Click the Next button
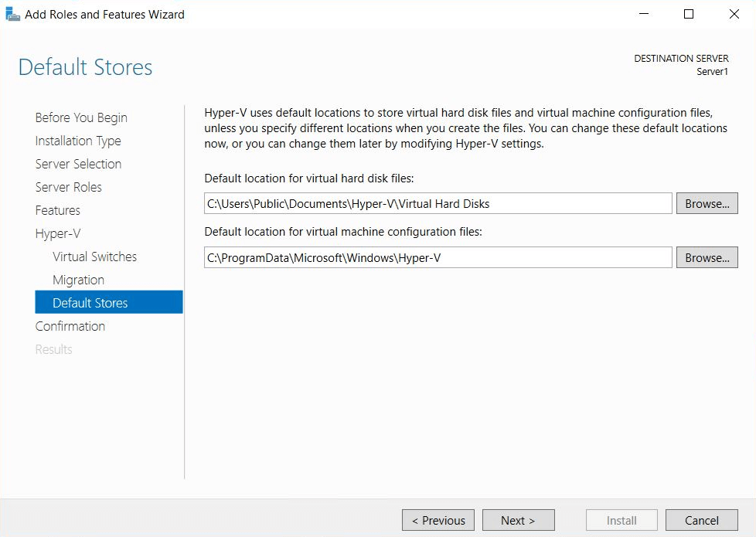Screen dimensions: 756x537 pos(518,520)
